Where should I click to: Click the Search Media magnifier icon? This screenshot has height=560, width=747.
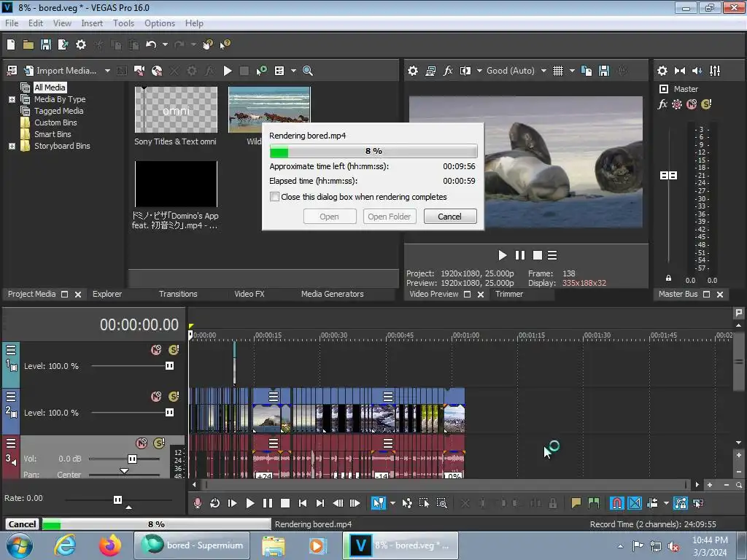click(308, 71)
